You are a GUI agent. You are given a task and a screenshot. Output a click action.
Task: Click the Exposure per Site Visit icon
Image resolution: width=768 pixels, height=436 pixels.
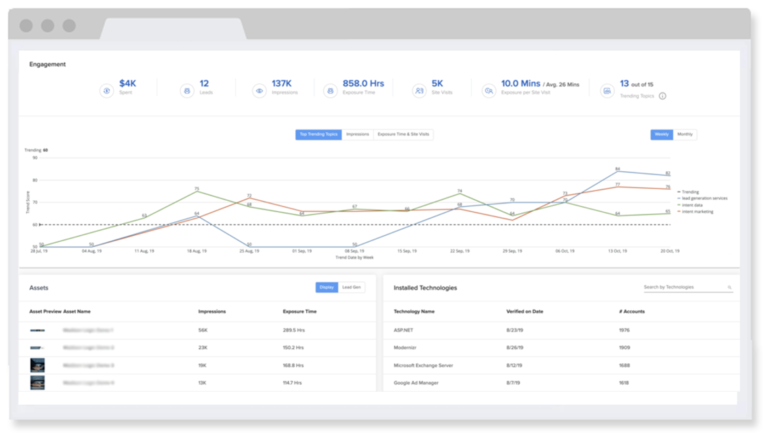[x=488, y=91]
